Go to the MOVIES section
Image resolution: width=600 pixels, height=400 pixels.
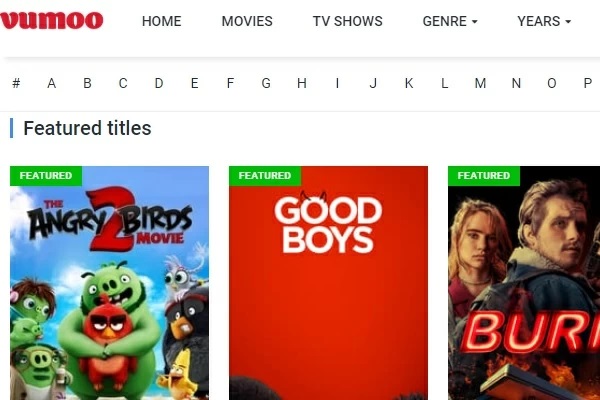tap(247, 21)
